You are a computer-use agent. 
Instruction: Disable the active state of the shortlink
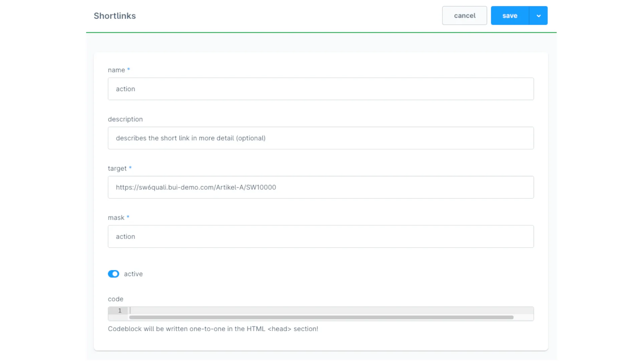pyautogui.click(x=113, y=274)
